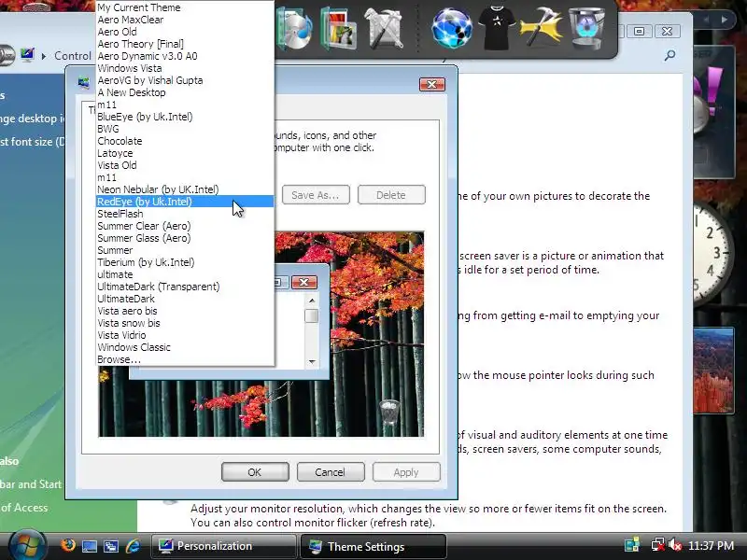Select UltimateDark (Transparent) theme
Screen dimensions: 747x560
tap(185, 287)
